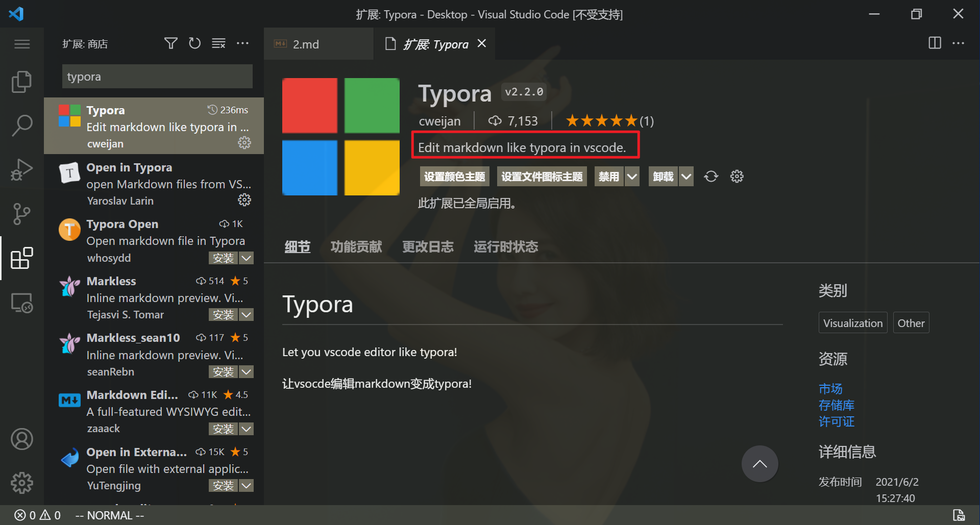
Task: Split the editor to the right
Action: coord(935,43)
